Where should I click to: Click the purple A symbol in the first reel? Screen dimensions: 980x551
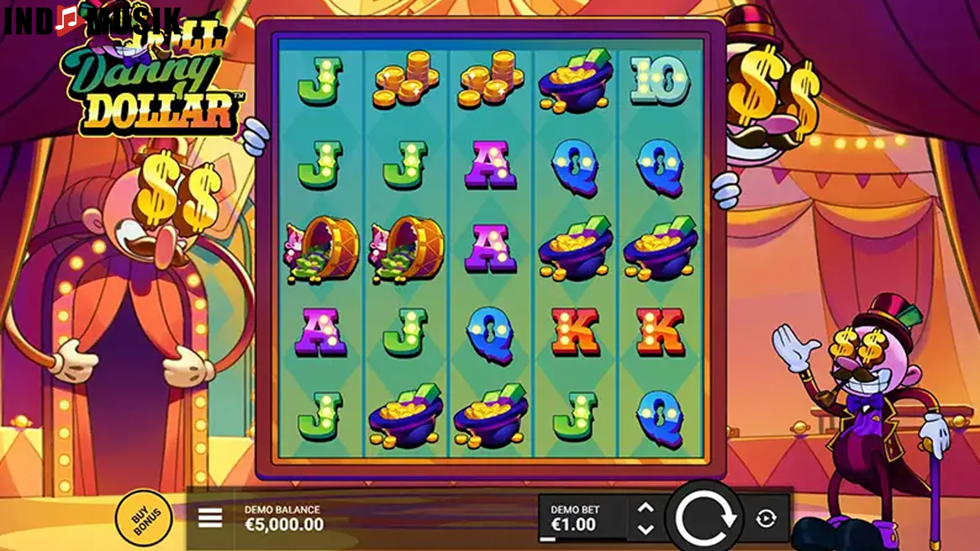321,332
